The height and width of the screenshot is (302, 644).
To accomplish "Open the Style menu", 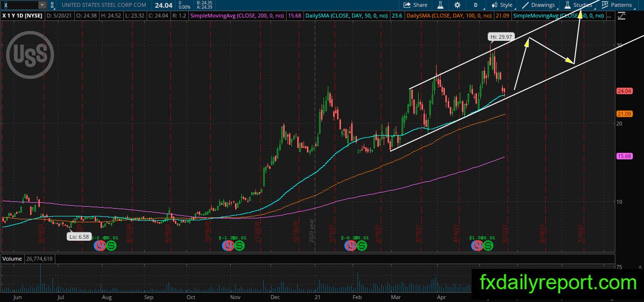I will [x=502, y=5].
